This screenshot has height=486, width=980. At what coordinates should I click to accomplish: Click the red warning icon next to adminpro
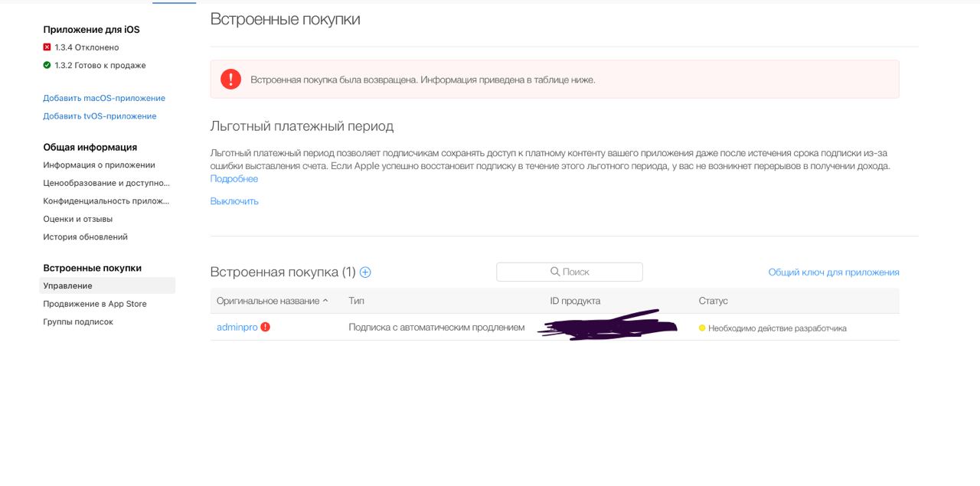[x=265, y=327]
